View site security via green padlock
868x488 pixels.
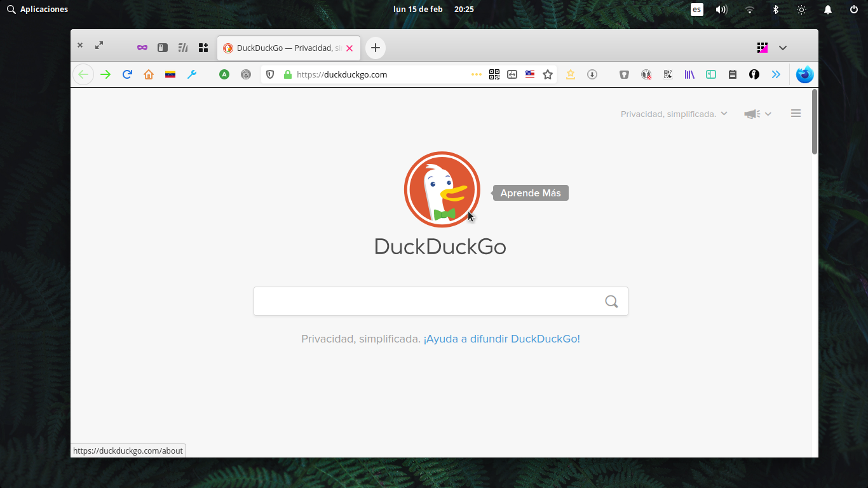pyautogui.click(x=288, y=74)
